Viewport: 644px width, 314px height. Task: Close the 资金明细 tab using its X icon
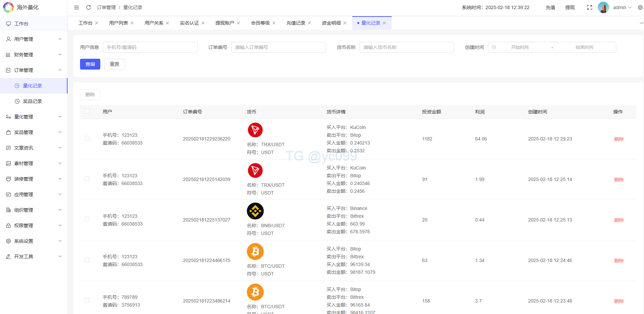click(x=345, y=23)
